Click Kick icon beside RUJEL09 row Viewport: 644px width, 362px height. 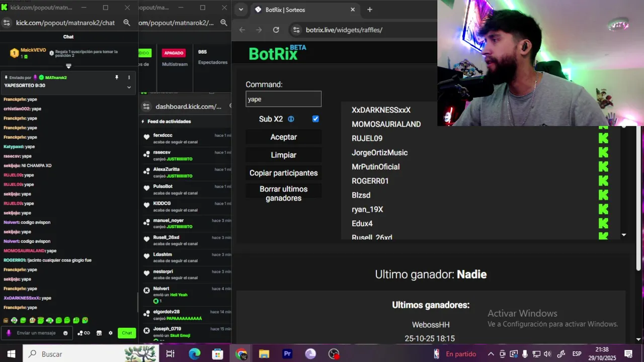point(603,138)
